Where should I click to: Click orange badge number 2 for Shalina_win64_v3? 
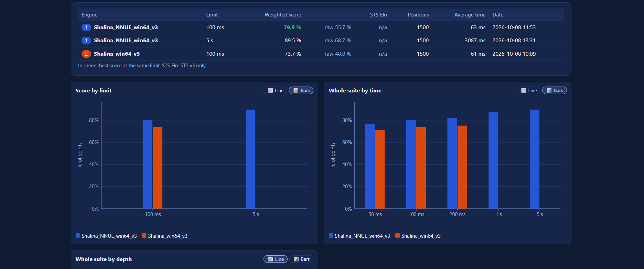[x=86, y=54]
